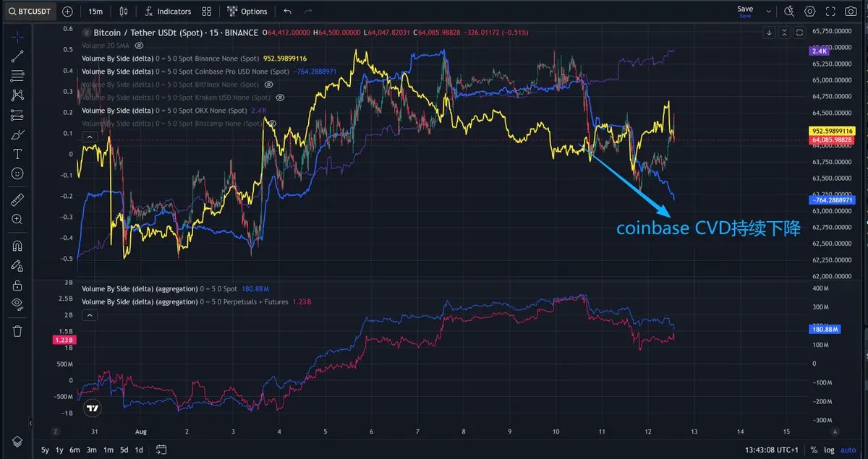Open the candlestick chart style selector
This screenshot has width=868, height=459.
pos(123,12)
